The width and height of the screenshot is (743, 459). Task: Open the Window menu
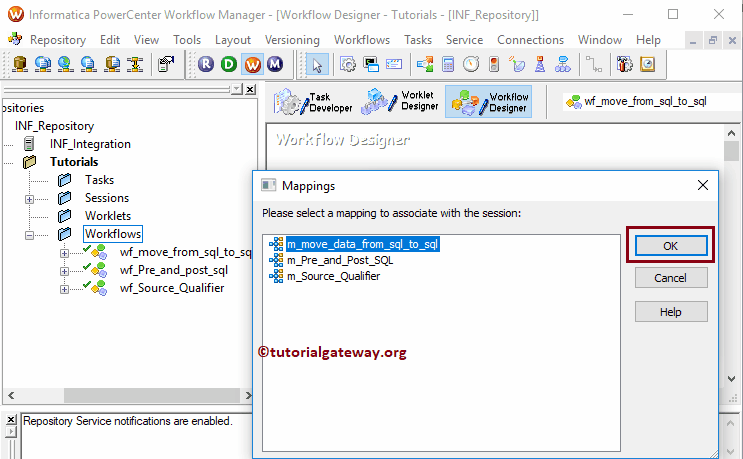pyautogui.click(x=599, y=40)
